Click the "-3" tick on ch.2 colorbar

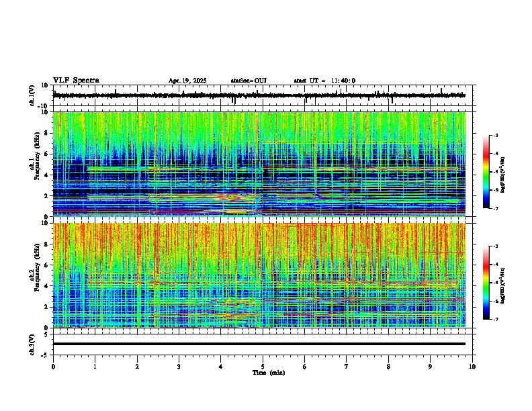(x=495, y=246)
